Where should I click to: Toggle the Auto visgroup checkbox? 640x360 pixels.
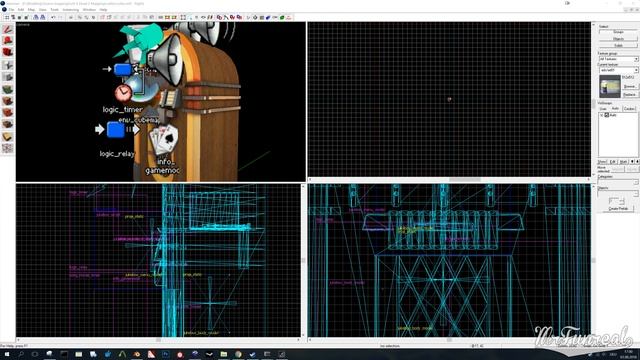click(607, 116)
